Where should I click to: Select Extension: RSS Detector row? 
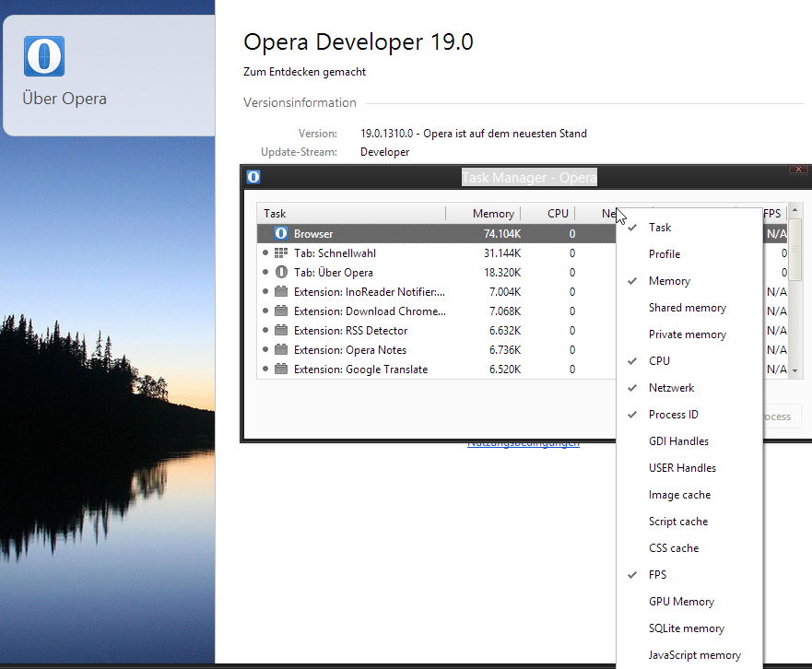tap(437, 331)
